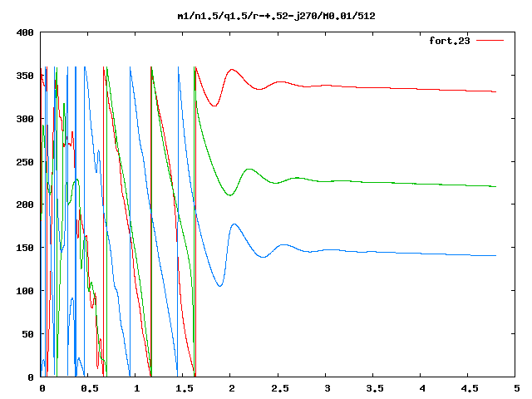Click y-axis label 50
The width and height of the screenshot is (532, 399).
click(27, 334)
